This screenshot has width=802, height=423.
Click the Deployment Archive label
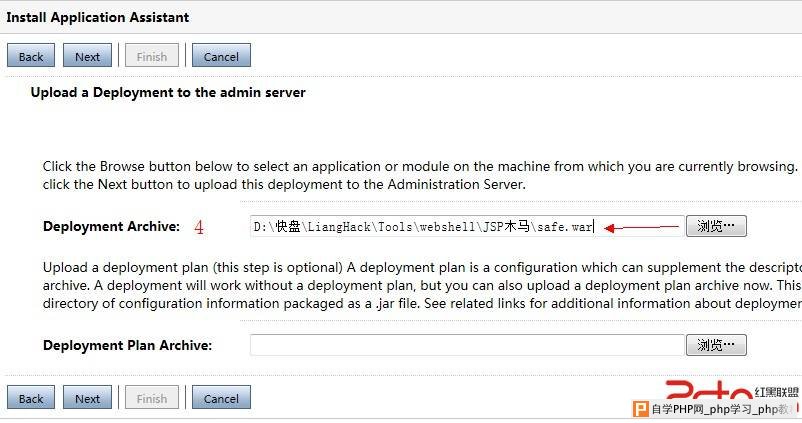pyautogui.click(x=112, y=227)
